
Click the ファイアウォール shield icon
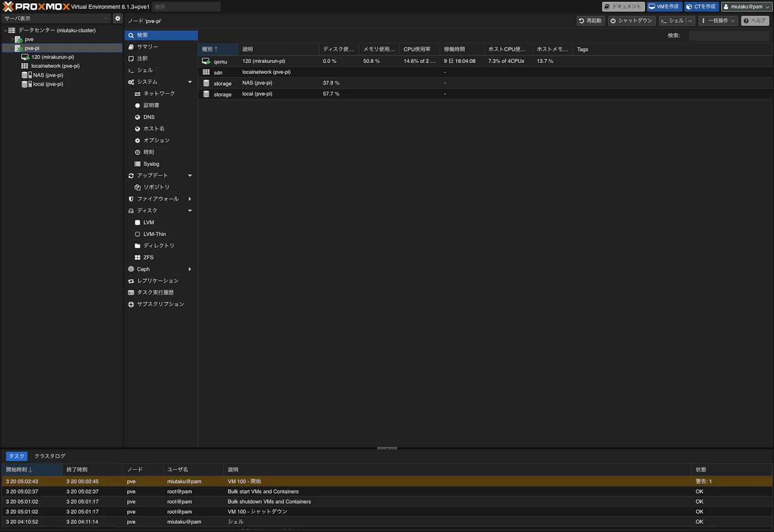coord(131,199)
